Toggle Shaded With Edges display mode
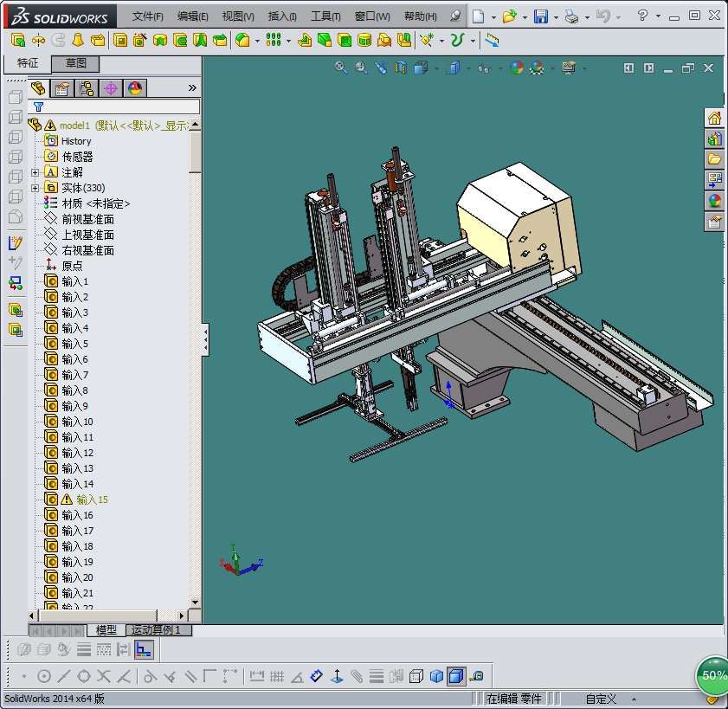The width and height of the screenshot is (728, 709). tap(455, 676)
